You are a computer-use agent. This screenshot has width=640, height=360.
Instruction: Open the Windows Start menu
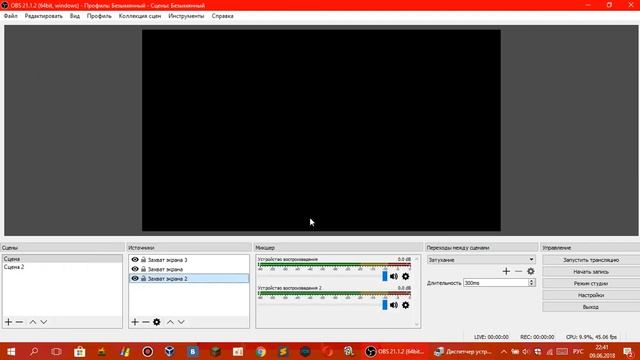[11, 351]
